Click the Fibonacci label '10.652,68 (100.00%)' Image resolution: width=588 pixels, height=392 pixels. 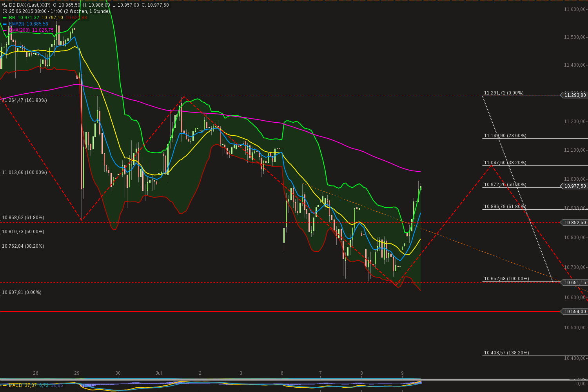pos(506,279)
